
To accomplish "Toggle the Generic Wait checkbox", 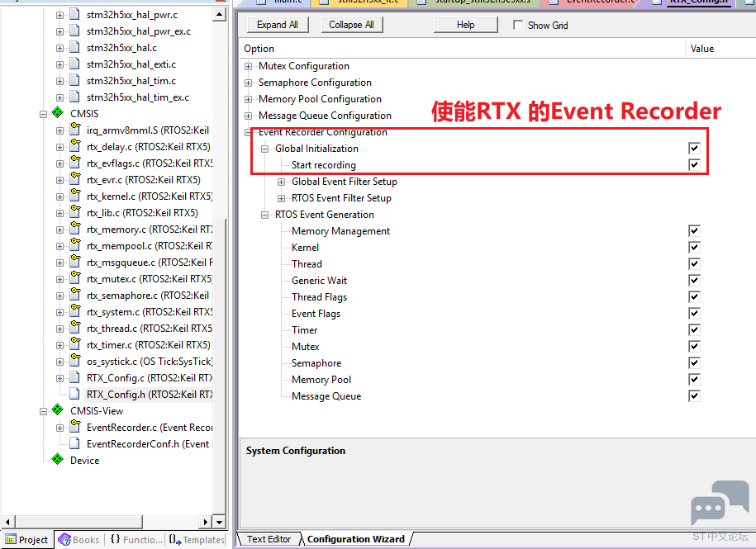I will [694, 281].
